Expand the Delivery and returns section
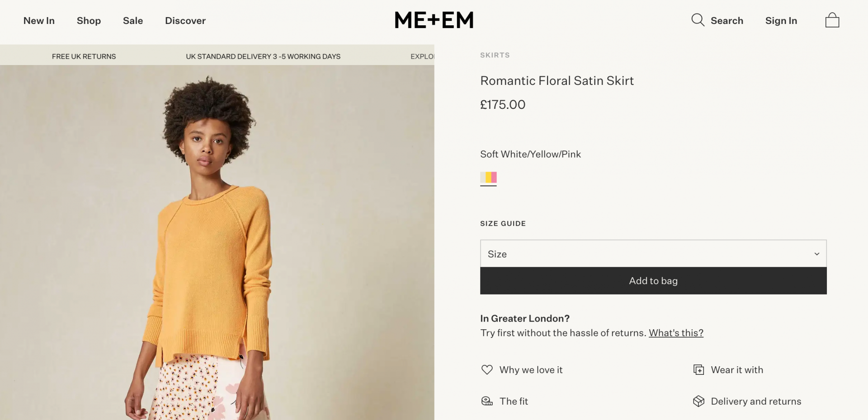 click(756, 401)
